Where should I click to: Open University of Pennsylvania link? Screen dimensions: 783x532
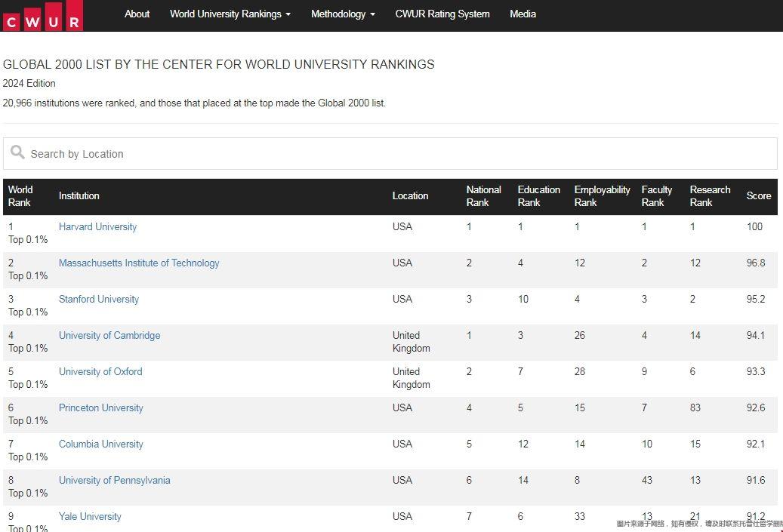[115, 480]
